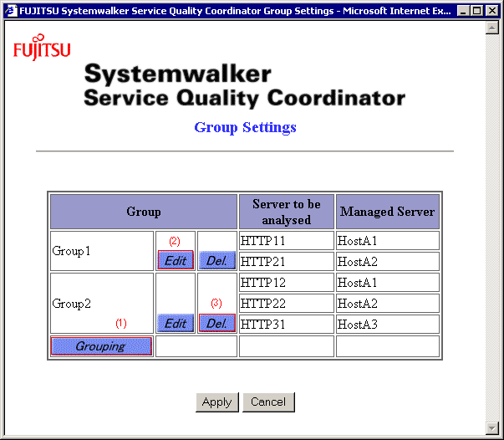This screenshot has height=440, width=504.
Task: Select HostA1 cell beside HTTP11
Action: (388, 241)
